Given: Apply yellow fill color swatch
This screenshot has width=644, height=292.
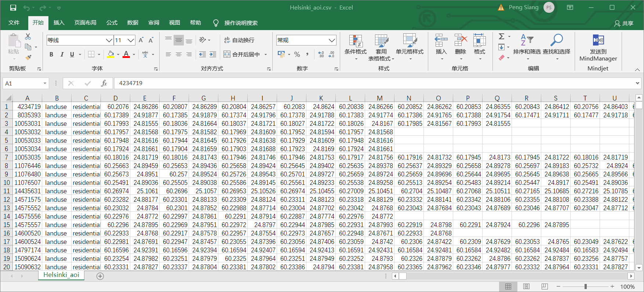Looking at the screenshot, I should (x=110, y=54).
